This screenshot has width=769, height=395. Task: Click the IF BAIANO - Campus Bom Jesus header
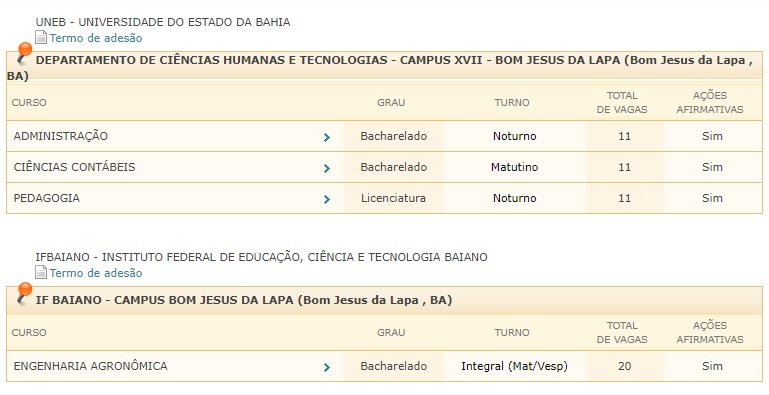pyautogui.click(x=244, y=300)
